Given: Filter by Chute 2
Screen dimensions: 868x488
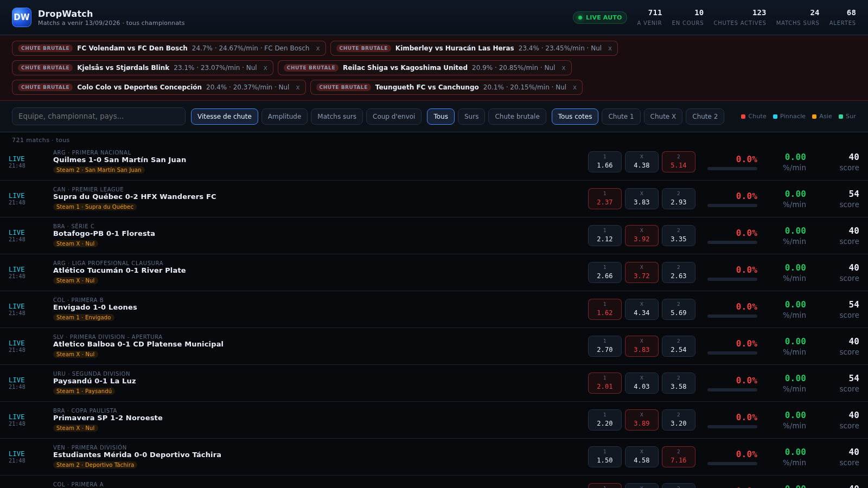Looking at the screenshot, I should click(x=705, y=117).
